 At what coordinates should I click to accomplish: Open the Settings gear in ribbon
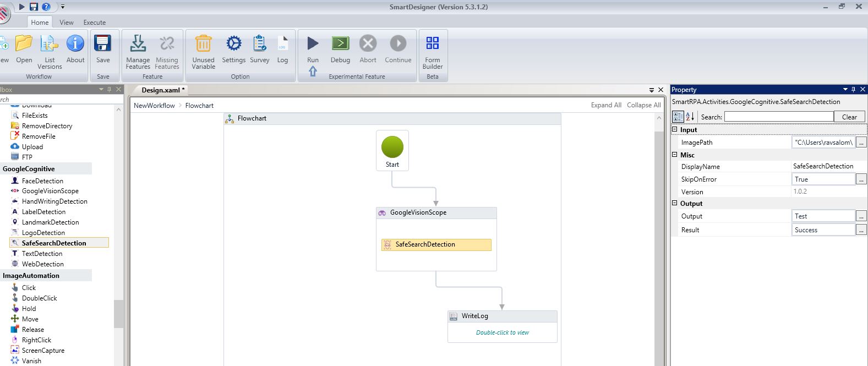[x=233, y=44]
